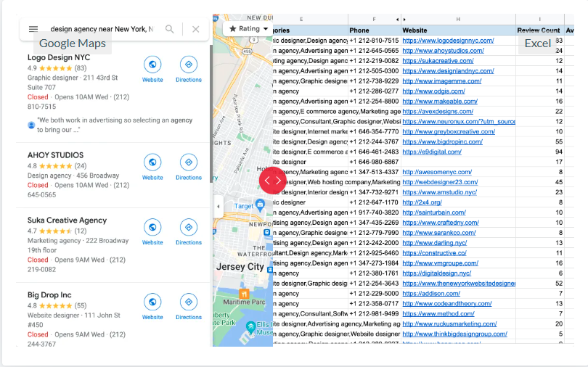The image size is (588, 367).
Task: Get Directions to AHOY STUDIOS
Action: click(x=189, y=162)
